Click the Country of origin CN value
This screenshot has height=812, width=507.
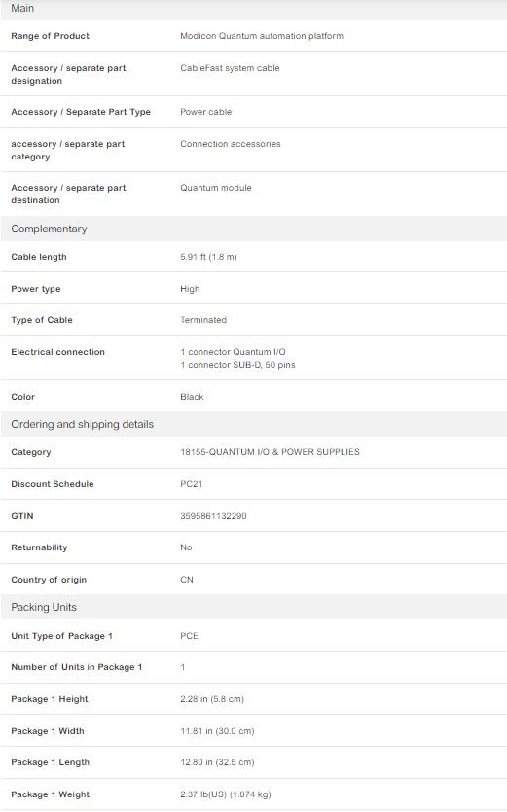point(187,580)
